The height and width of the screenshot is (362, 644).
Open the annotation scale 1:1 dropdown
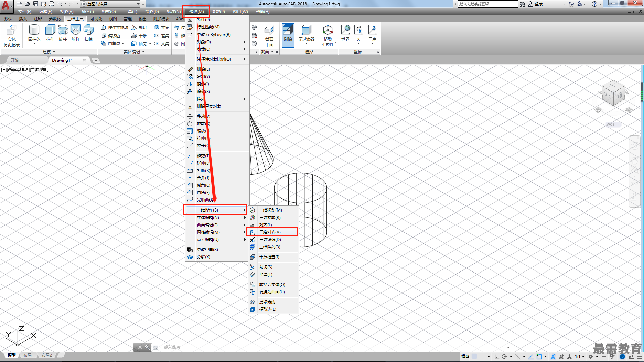pos(580,356)
